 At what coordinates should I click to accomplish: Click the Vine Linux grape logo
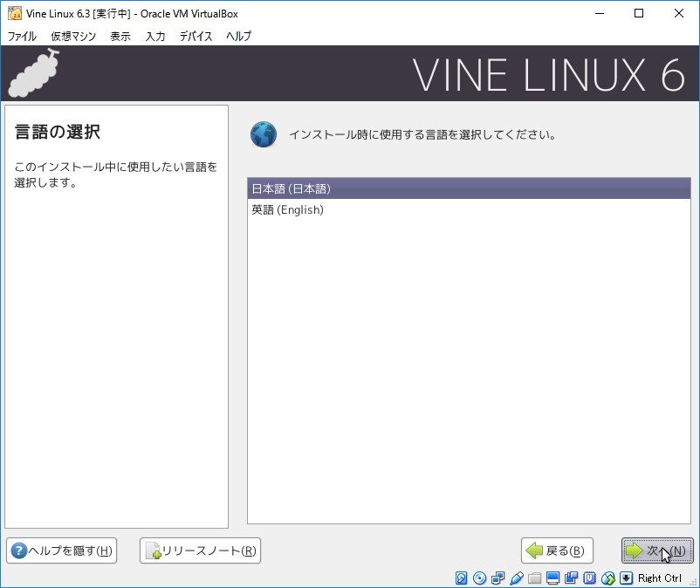pos(32,73)
